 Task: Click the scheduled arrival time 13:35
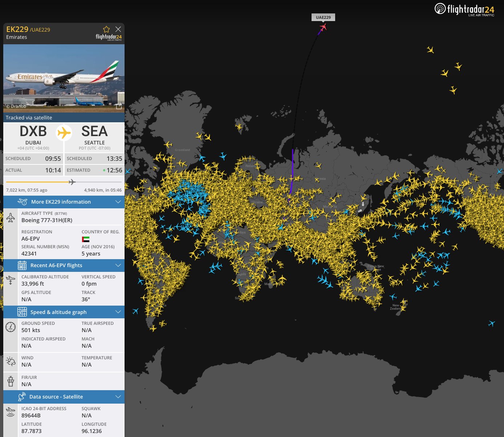pos(114,159)
